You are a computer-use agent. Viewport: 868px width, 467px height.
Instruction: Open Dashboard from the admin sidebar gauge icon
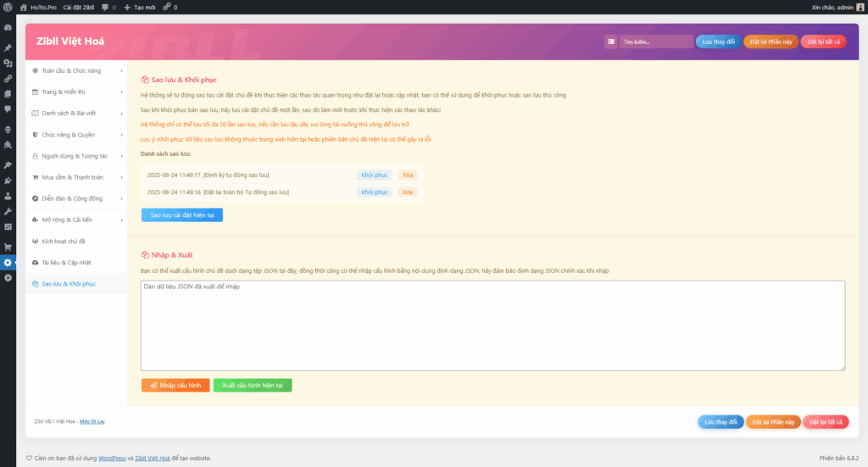click(x=8, y=28)
